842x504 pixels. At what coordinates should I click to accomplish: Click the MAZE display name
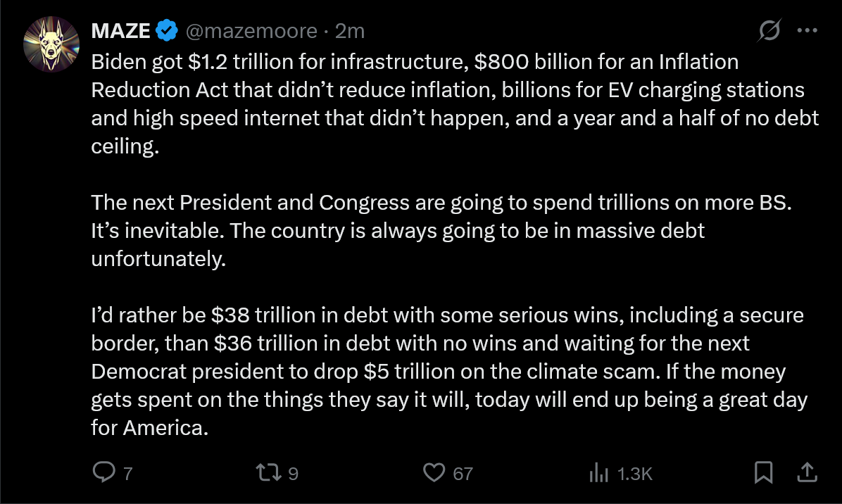(120, 31)
